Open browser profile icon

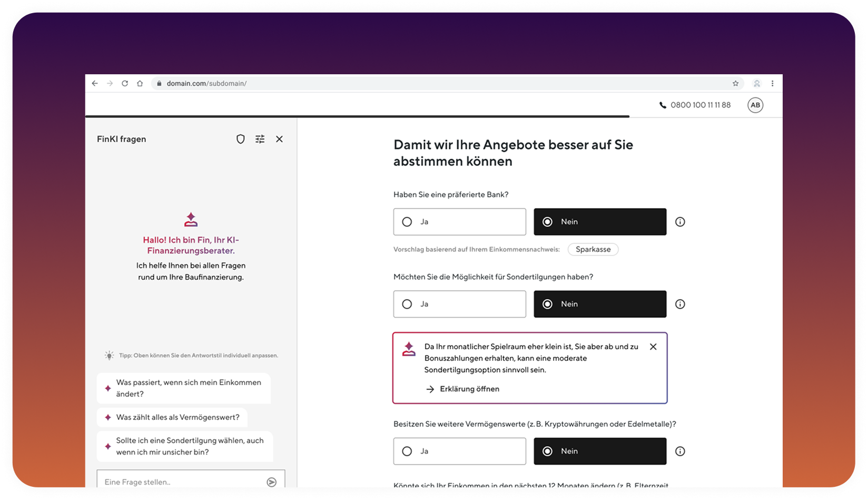[x=757, y=83]
